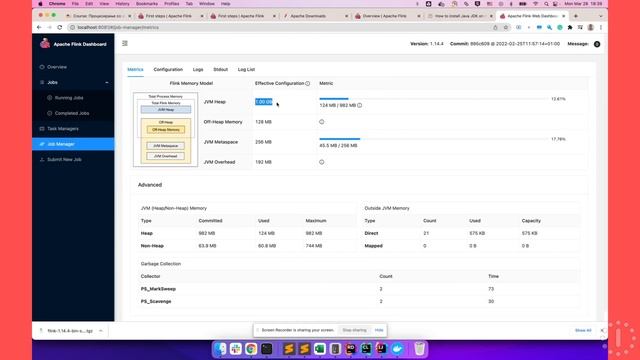Switch to the Metrics tab

pyautogui.click(x=135, y=69)
